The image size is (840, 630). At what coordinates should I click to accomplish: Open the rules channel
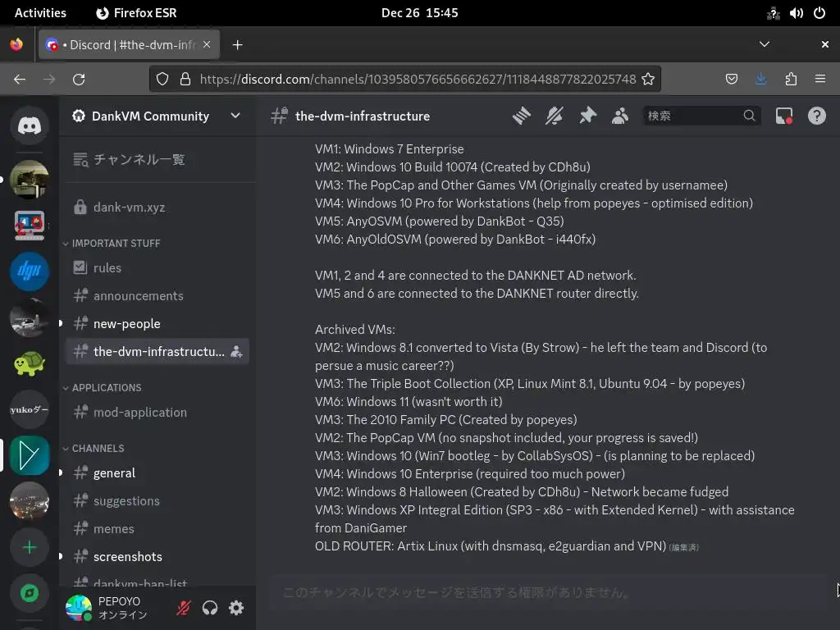pos(157,268)
